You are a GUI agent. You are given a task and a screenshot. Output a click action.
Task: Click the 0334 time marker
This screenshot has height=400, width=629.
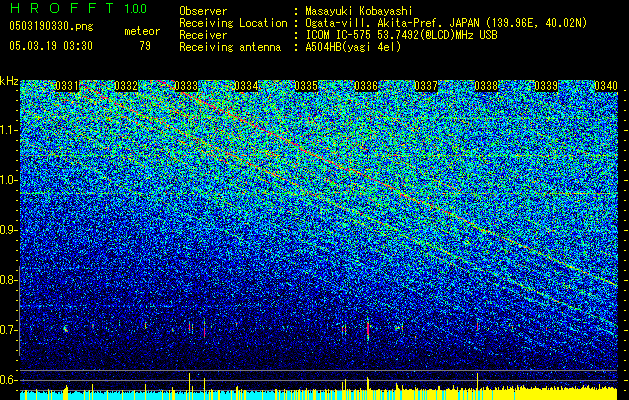click(246, 86)
